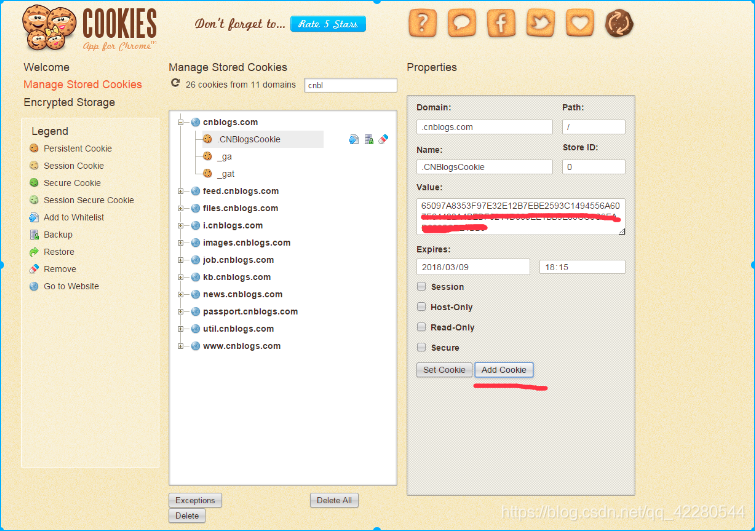
Task: Click the Expires date field
Action: point(473,267)
